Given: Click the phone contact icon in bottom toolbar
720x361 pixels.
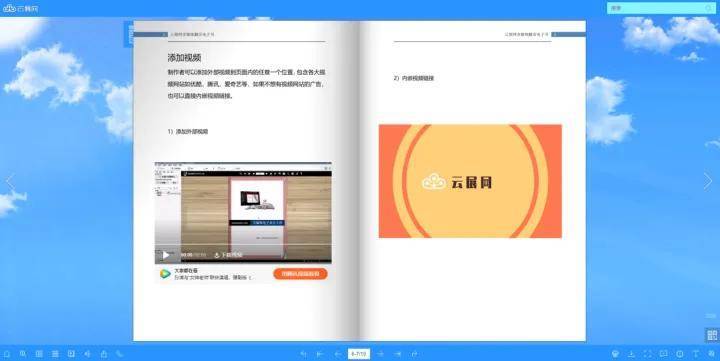Looking at the screenshot, I should click(x=120, y=354).
